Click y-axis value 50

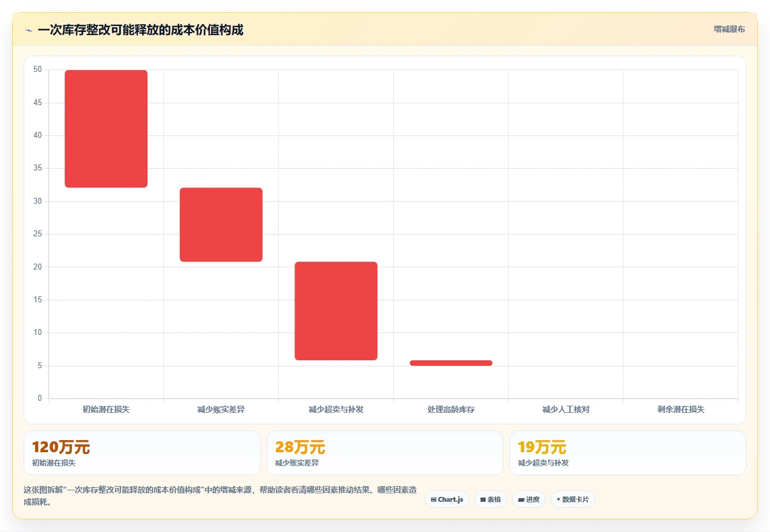coord(38,70)
